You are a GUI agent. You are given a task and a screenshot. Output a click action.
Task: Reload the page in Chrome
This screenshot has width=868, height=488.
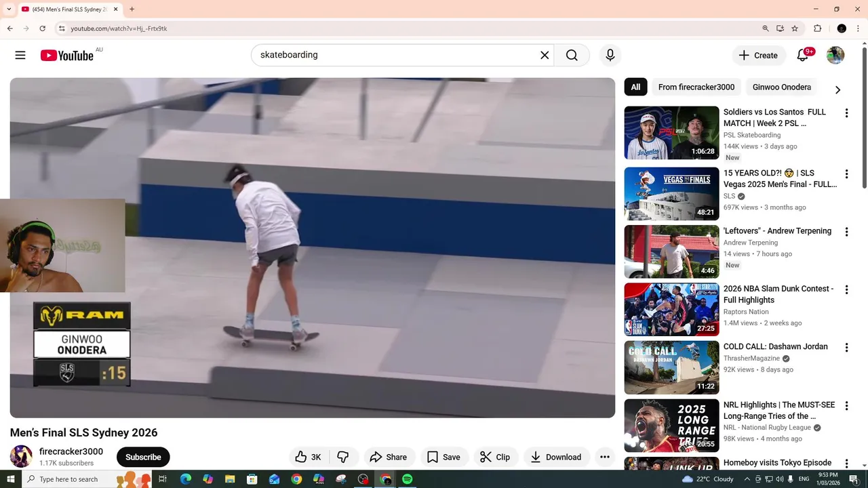pos(42,28)
